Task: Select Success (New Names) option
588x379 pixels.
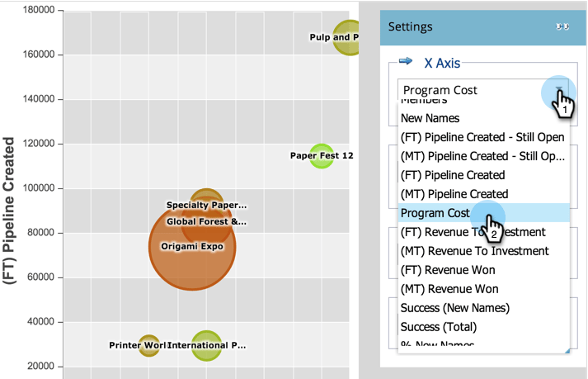Action: click(x=454, y=308)
